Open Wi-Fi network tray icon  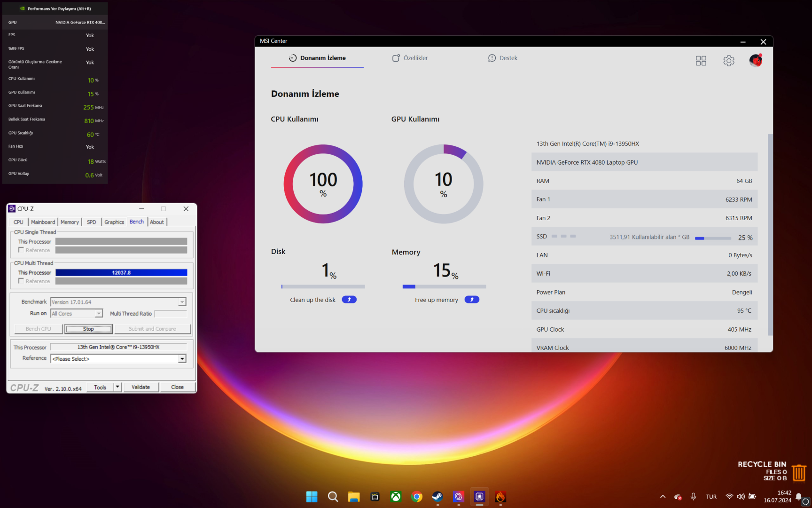pyautogui.click(x=729, y=497)
